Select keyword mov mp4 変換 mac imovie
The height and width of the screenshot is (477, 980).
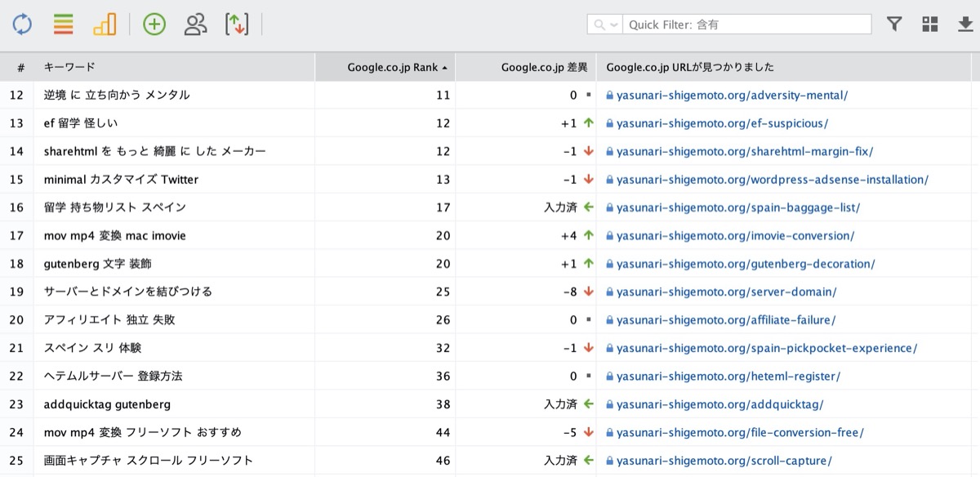(115, 235)
